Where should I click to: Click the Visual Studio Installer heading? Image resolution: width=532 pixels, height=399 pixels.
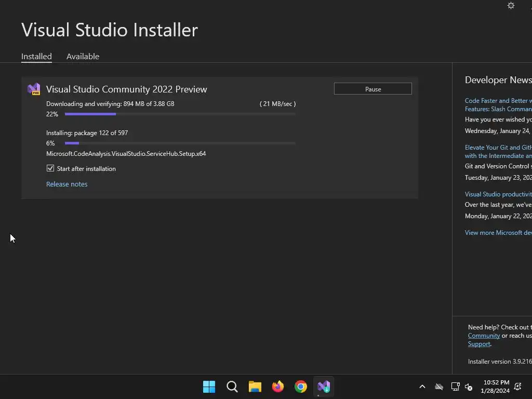tap(110, 30)
